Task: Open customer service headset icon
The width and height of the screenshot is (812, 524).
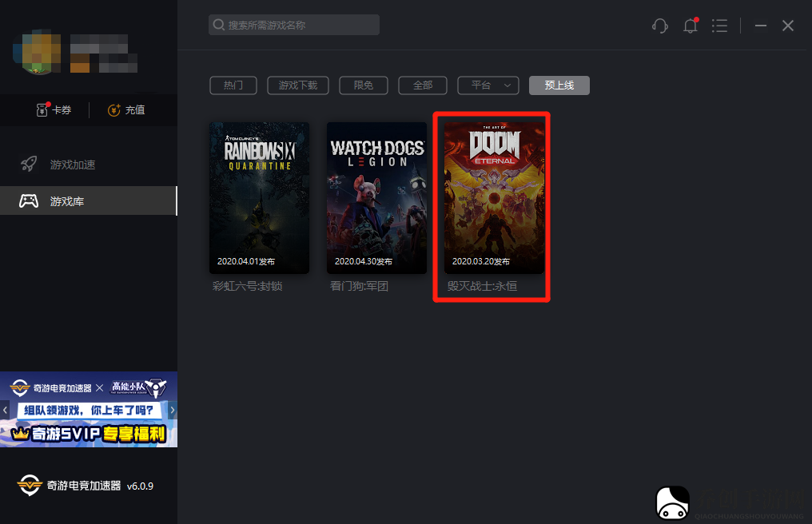Action: point(660,26)
